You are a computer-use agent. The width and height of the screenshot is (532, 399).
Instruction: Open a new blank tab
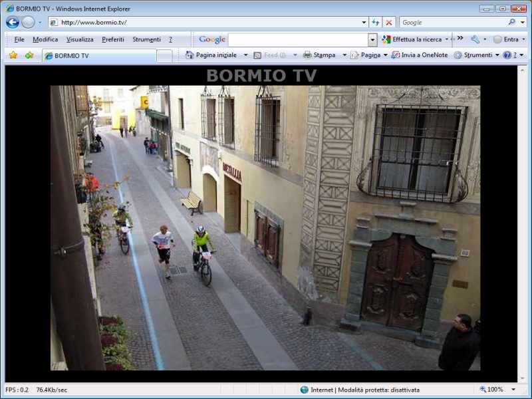tap(164, 56)
